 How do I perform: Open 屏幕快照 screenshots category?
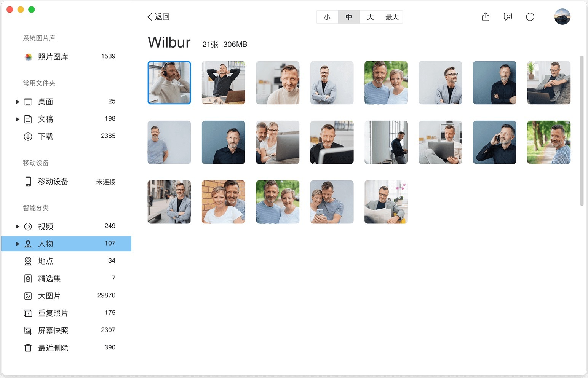53,330
